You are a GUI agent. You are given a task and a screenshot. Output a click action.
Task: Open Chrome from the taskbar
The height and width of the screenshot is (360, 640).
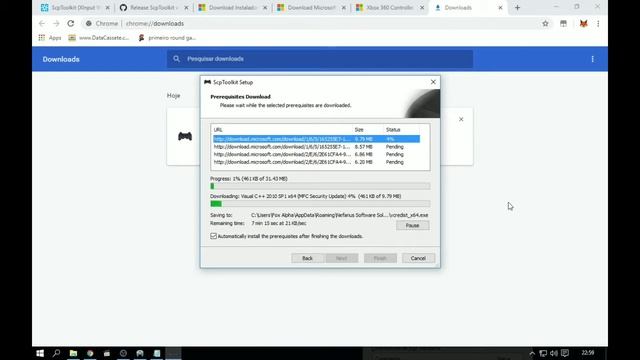pos(90,353)
